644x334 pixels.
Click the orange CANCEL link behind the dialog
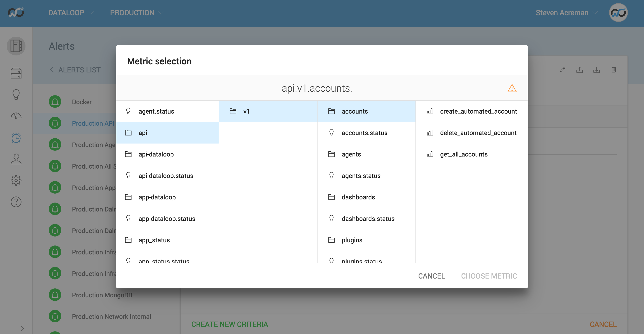[x=603, y=324]
